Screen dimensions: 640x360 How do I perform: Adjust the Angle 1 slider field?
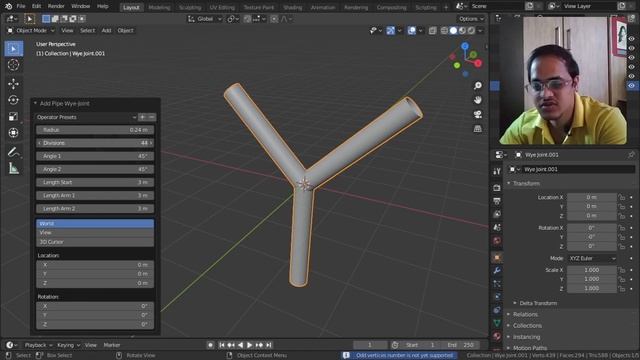pyautogui.click(x=95, y=156)
